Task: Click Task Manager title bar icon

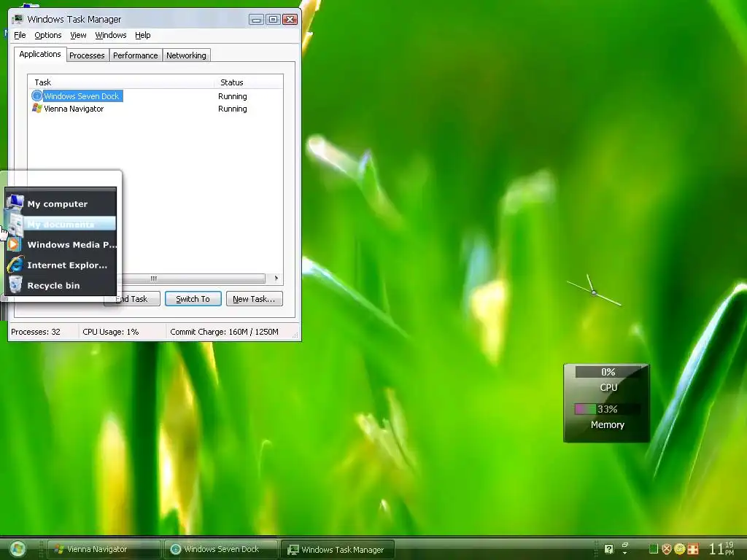Action: [x=18, y=19]
